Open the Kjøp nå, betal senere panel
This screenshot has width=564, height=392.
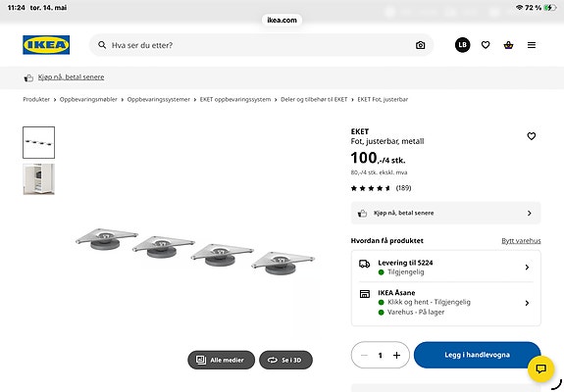click(445, 213)
